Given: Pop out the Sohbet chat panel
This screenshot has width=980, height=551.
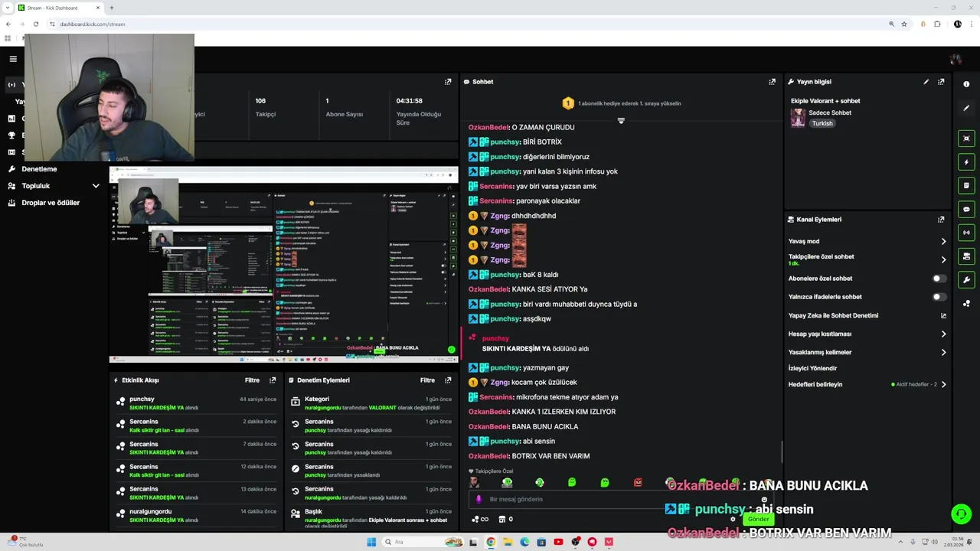Looking at the screenshot, I should (772, 82).
